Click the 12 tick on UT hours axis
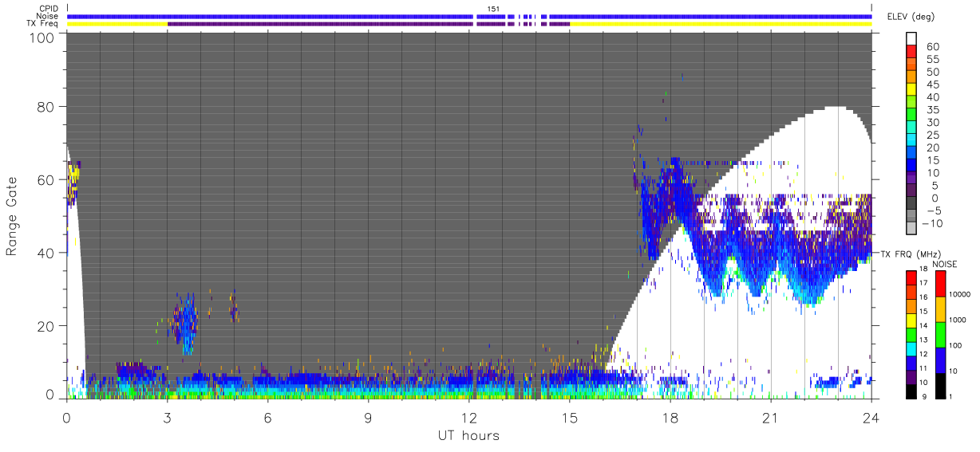This screenshot has width=980, height=452. pos(469,416)
